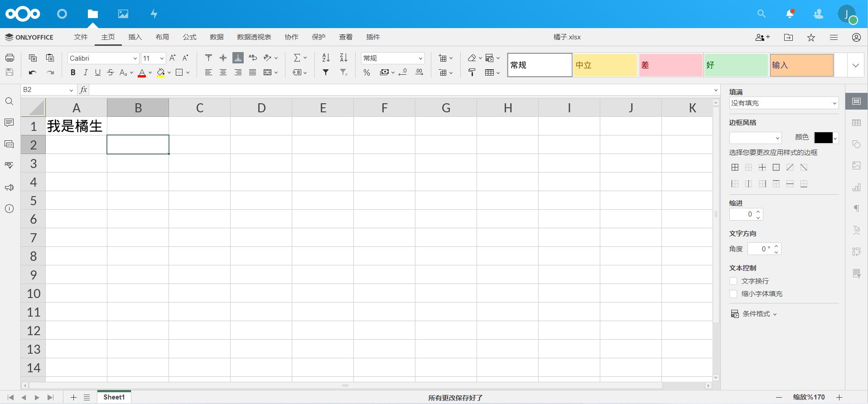The width and height of the screenshot is (868, 404).
Task: Toggle italic formatting
Action: pyautogui.click(x=85, y=72)
